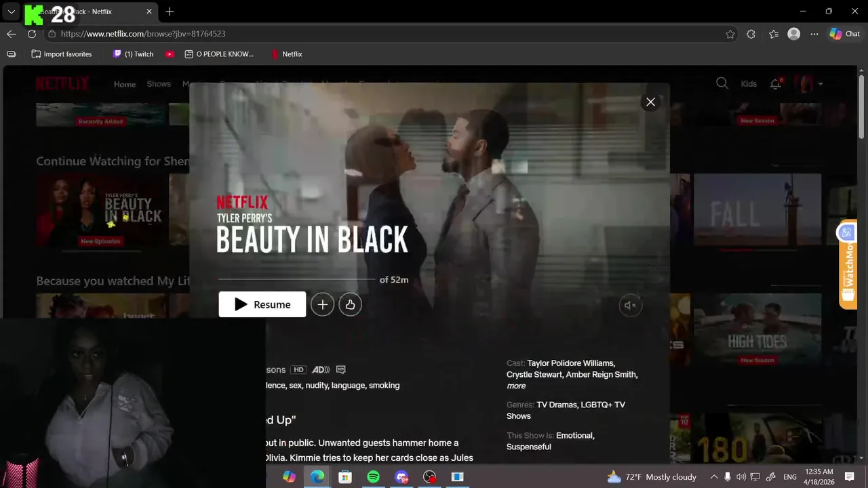Open the High Tides show thumbnail
Screen dimensions: 868x488
point(757,329)
